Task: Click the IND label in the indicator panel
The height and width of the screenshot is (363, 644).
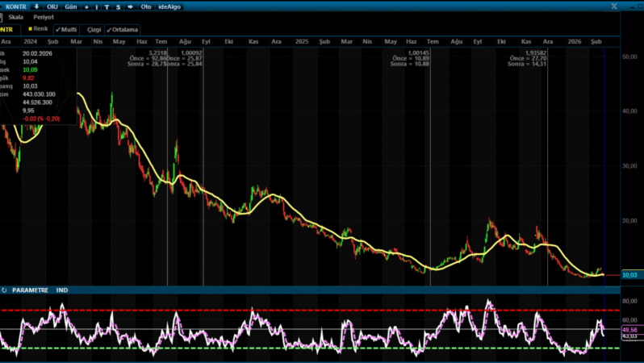Action: pos(62,290)
